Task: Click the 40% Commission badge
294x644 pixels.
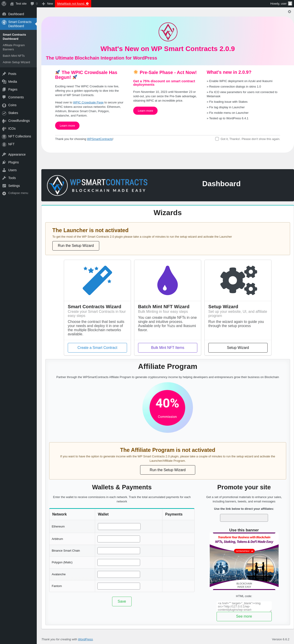Action: tap(167, 408)
